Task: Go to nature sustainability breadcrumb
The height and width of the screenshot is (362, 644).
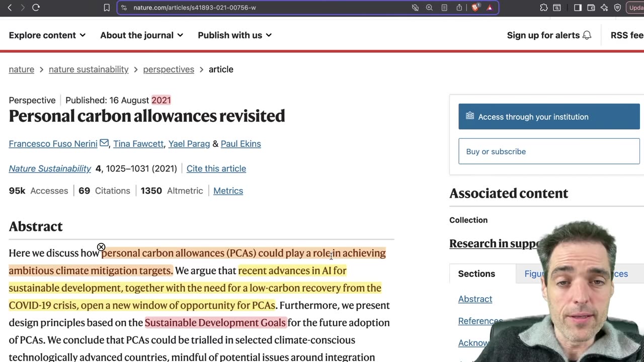Action: pyautogui.click(x=89, y=69)
